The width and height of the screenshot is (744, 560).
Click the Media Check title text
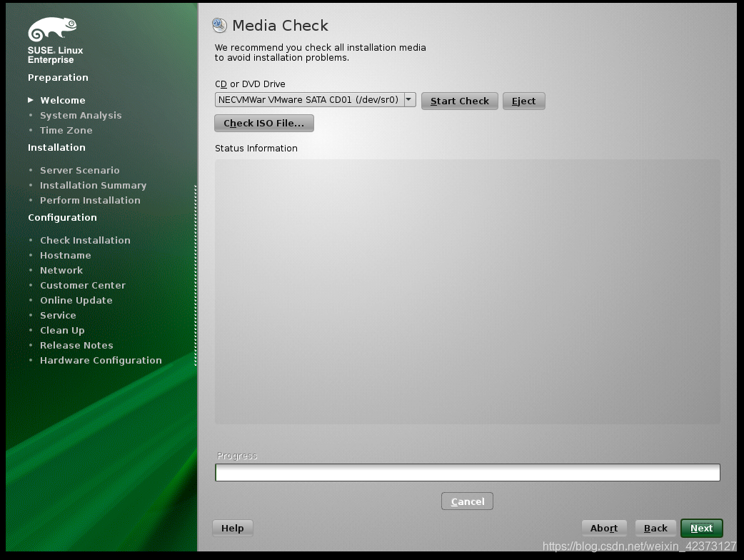[280, 25]
